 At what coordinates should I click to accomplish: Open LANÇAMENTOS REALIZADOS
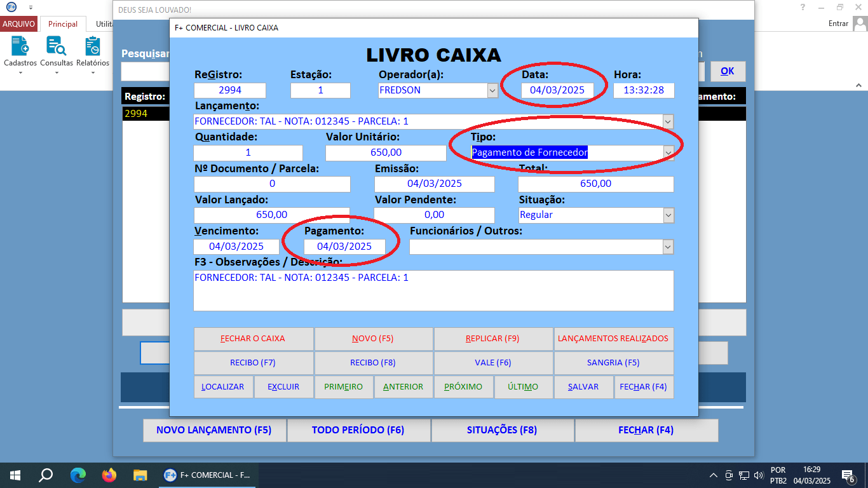[613, 339]
